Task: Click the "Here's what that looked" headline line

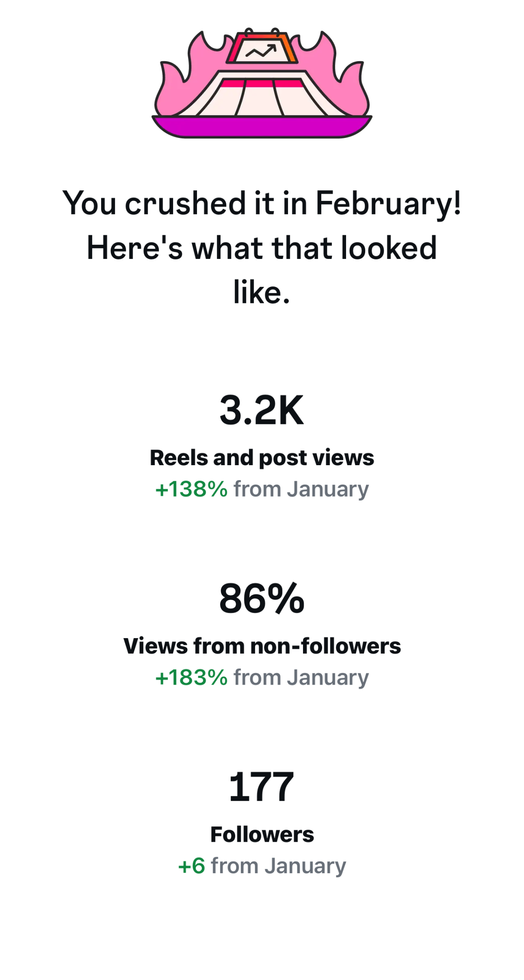Action: [262, 247]
